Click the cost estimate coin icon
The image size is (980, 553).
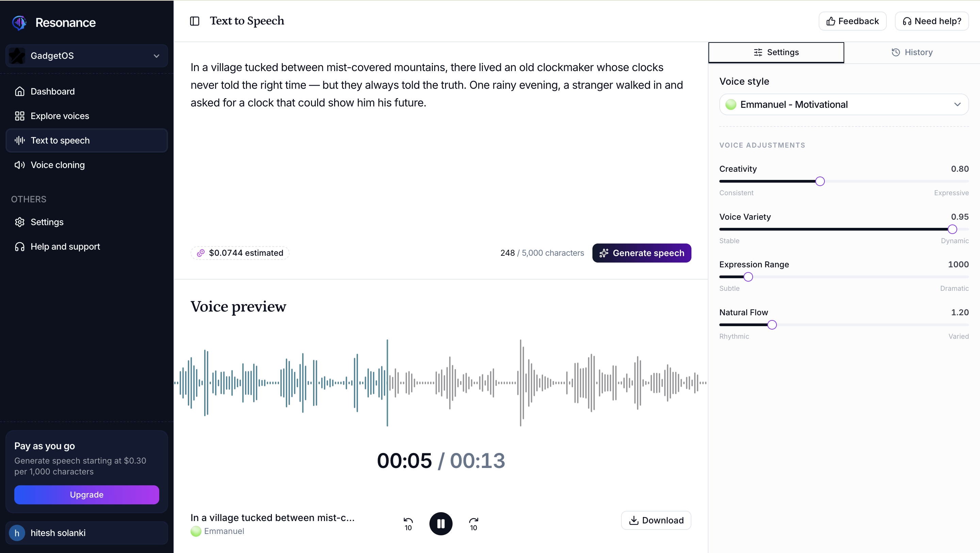pyautogui.click(x=200, y=253)
